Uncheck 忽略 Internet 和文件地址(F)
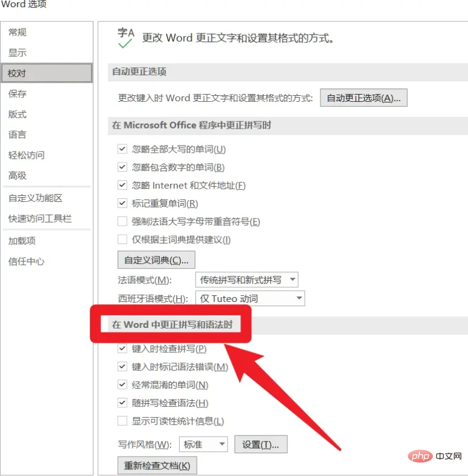The image size is (468, 476). 122,185
